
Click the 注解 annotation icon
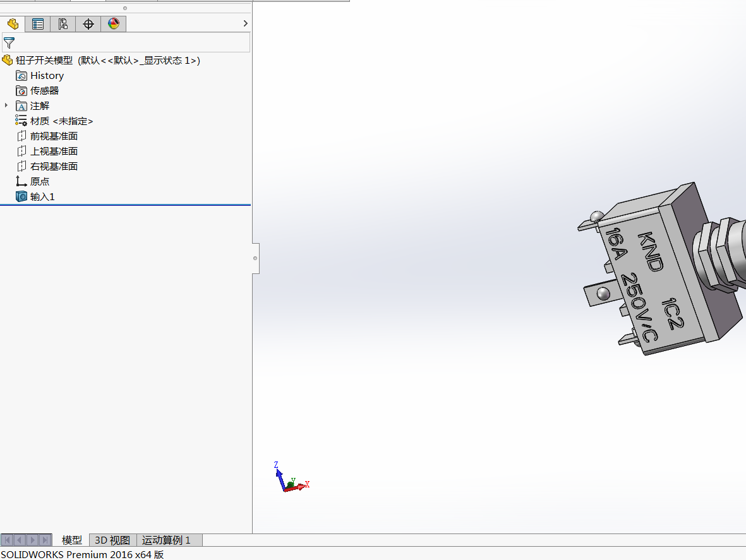(x=21, y=106)
